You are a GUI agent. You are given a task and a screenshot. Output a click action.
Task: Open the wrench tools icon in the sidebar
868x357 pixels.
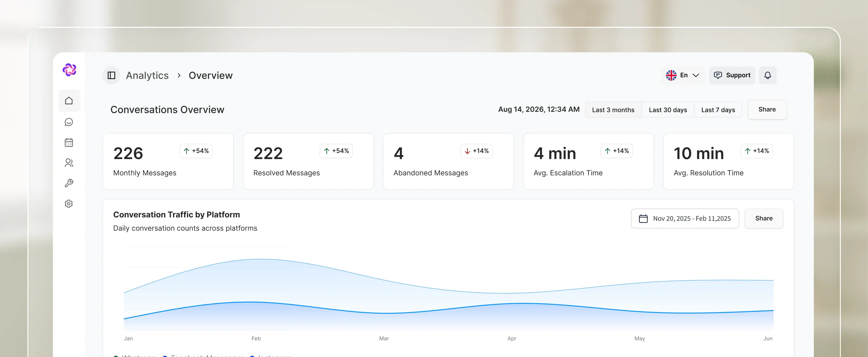(x=69, y=183)
